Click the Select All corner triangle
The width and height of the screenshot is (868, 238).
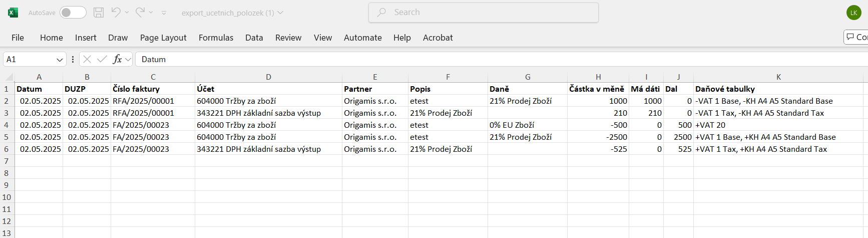pyautogui.click(x=9, y=77)
